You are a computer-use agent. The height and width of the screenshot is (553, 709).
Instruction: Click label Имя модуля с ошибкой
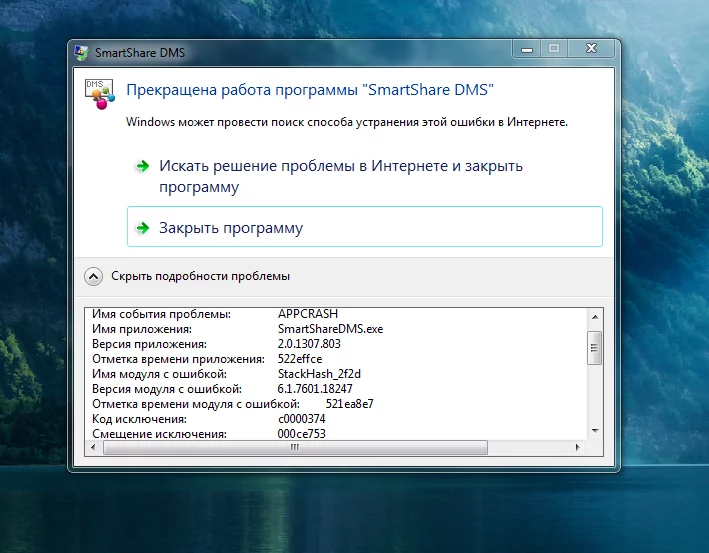pos(159,373)
